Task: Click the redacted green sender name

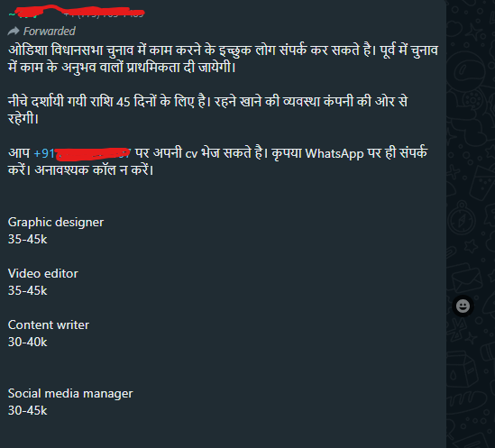Action: point(25,14)
